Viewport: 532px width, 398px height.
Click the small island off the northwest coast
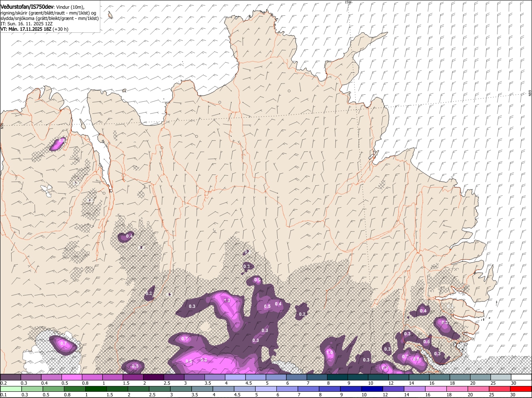[110, 15]
